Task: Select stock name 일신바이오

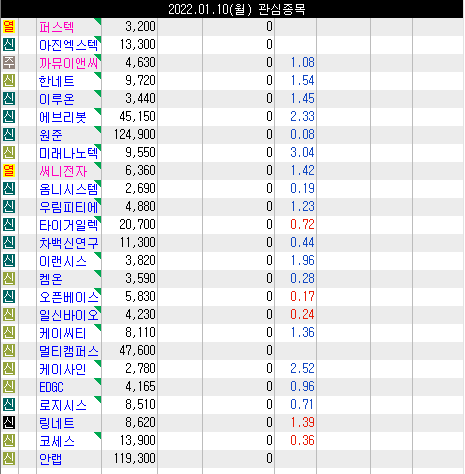Action: (x=69, y=315)
